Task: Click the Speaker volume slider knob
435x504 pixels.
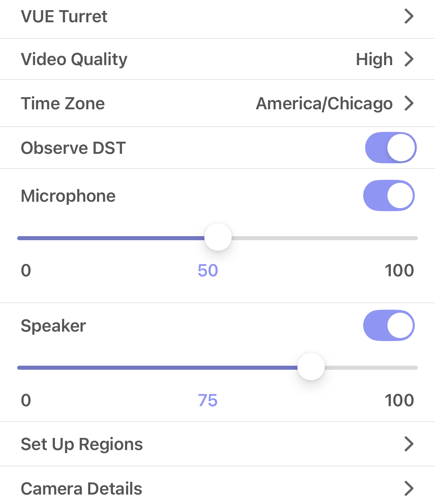Action: [311, 367]
